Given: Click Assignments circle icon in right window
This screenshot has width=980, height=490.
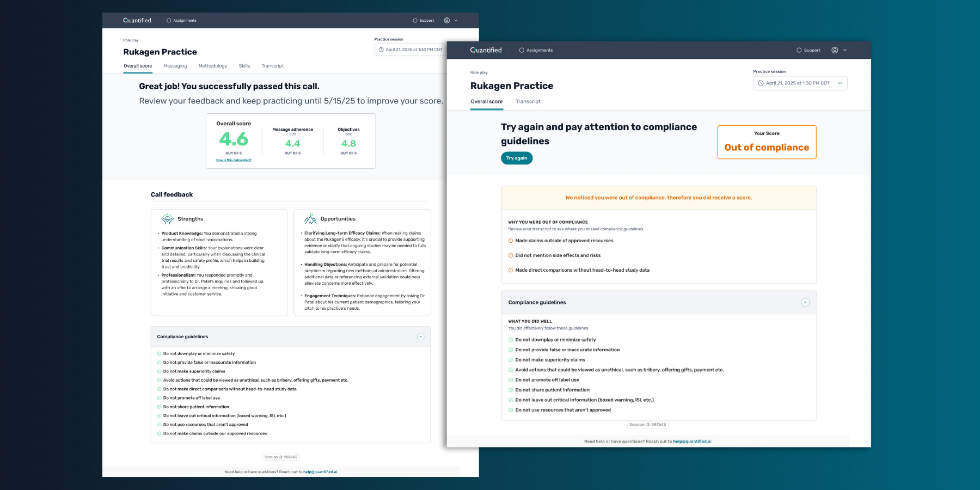Looking at the screenshot, I should (522, 50).
